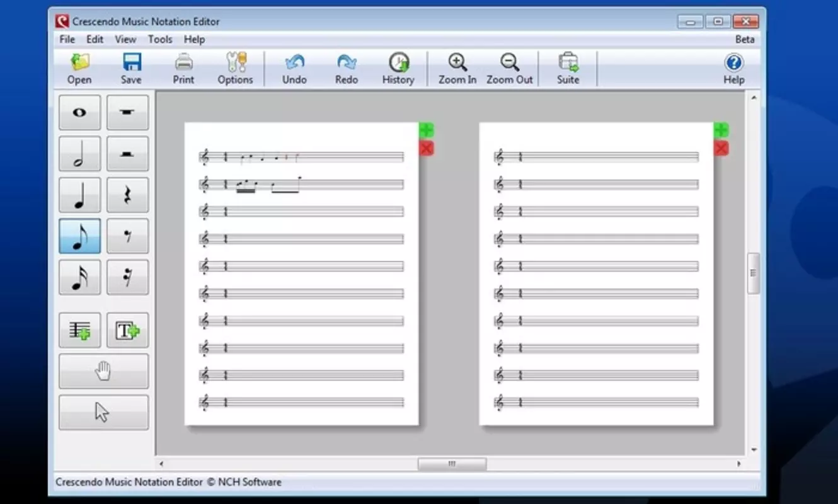The image size is (838, 504).
Task: Open the NCH Suite icon
Action: [568, 69]
